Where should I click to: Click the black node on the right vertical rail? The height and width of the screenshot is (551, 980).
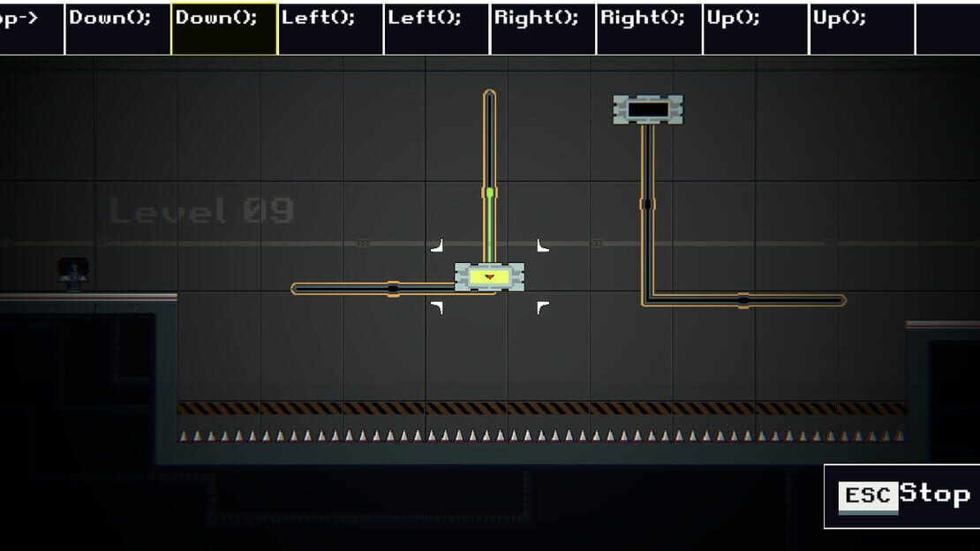647,204
